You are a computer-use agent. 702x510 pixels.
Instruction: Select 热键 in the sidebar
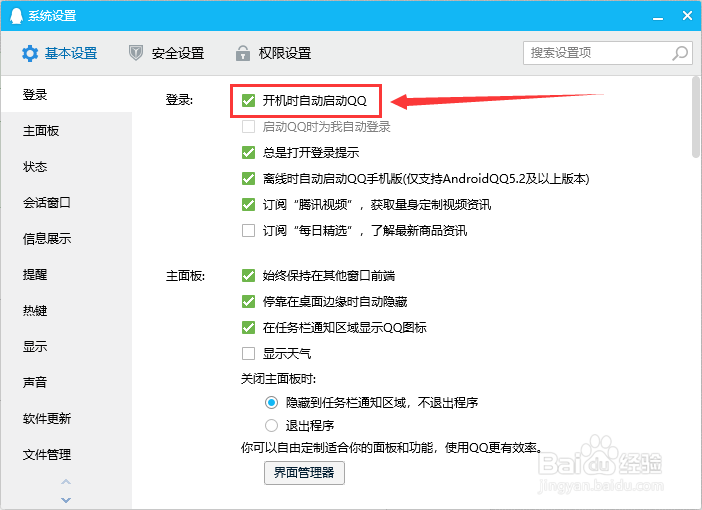pyautogui.click(x=66, y=311)
